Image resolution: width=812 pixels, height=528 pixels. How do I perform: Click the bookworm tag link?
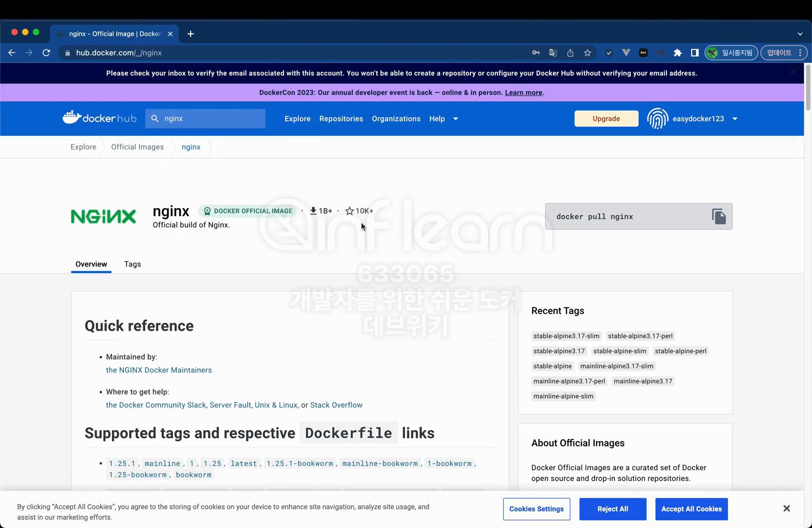pyautogui.click(x=193, y=475)
